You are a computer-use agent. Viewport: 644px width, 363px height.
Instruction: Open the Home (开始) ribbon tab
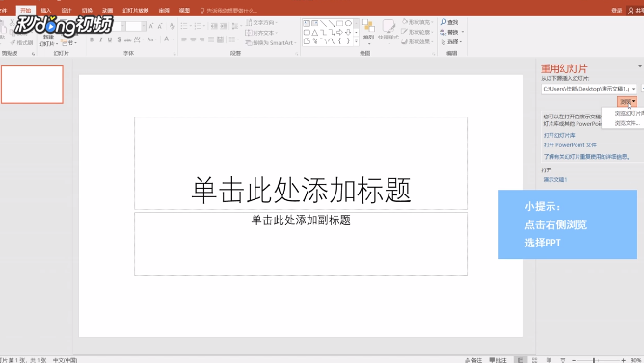(26, 11)
